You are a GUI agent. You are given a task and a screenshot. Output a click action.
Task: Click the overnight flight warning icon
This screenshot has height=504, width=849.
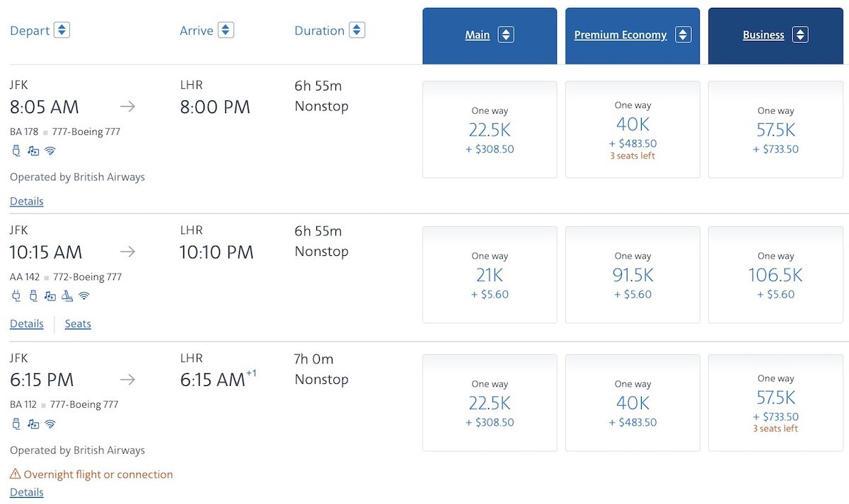(15, 474)
